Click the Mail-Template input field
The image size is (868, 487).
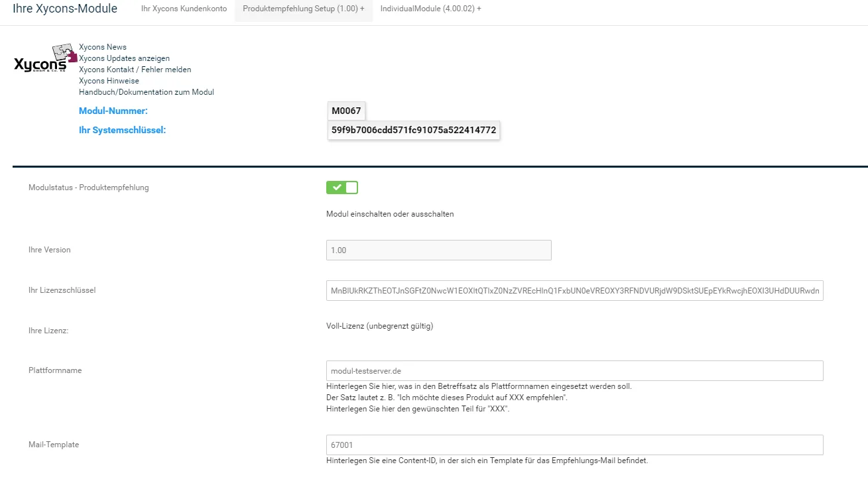point(575,445)
